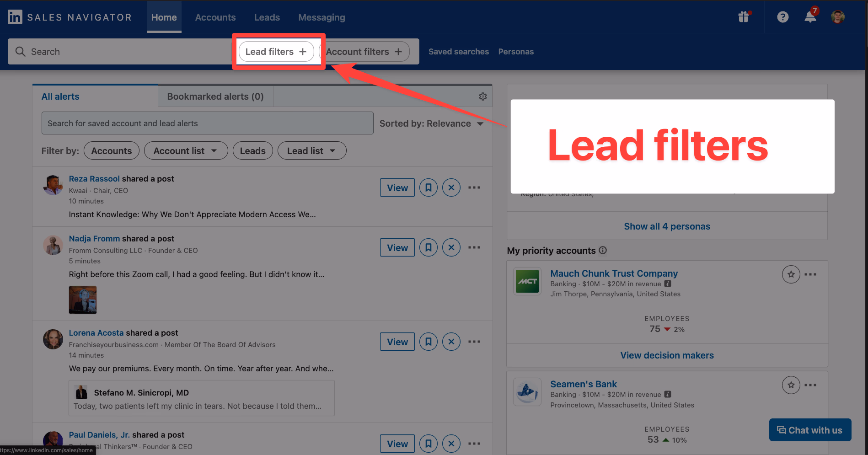Open Saved searches

click(459, 52)
